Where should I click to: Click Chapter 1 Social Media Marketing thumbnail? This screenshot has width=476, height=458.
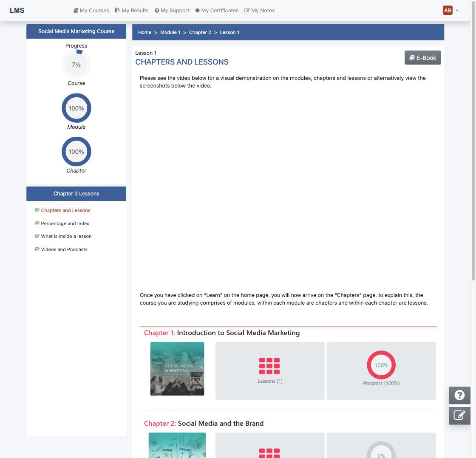point(177,369)
